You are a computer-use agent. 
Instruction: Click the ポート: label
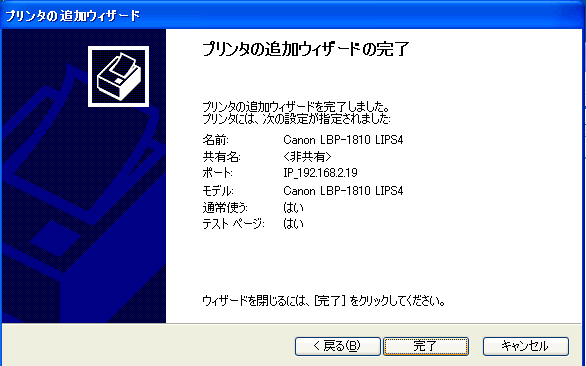pyautogui.click(x=217, y=173)
